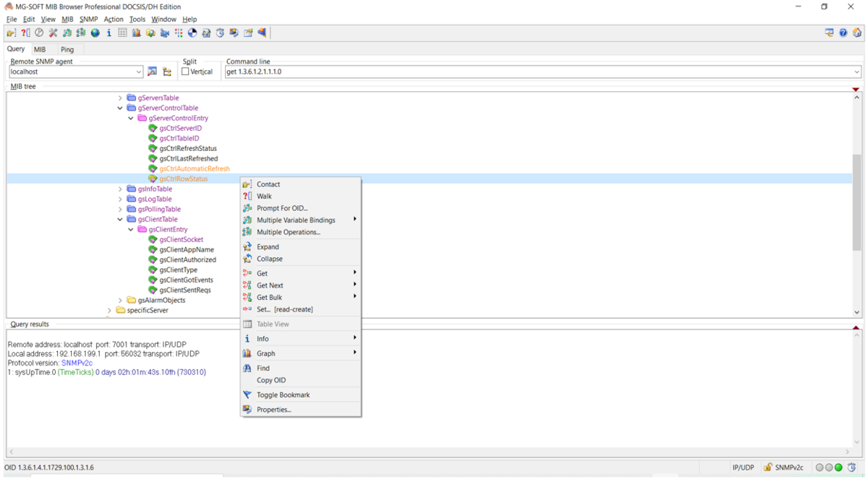Image resolution: width=868 pixels, height=482 pixels.
Task: Click the megaphone toolbar icon at toolbar end
Action: pos(262,33)
